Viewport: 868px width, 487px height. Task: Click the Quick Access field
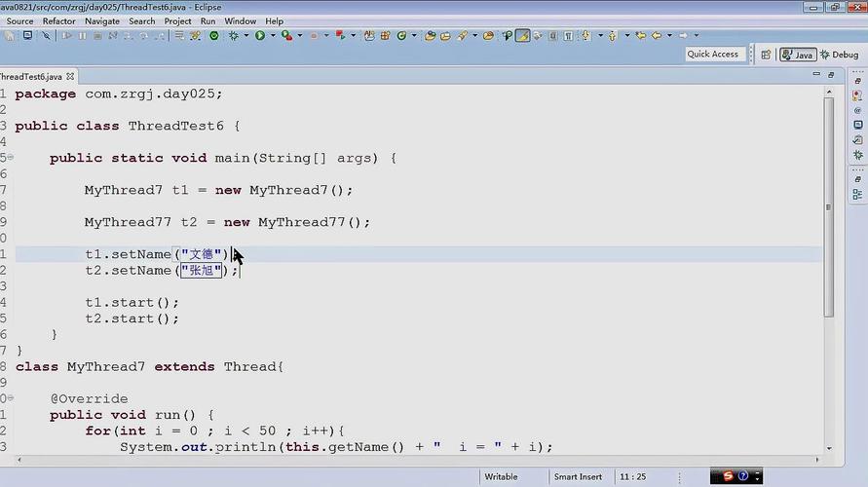(x=713, y=54)
